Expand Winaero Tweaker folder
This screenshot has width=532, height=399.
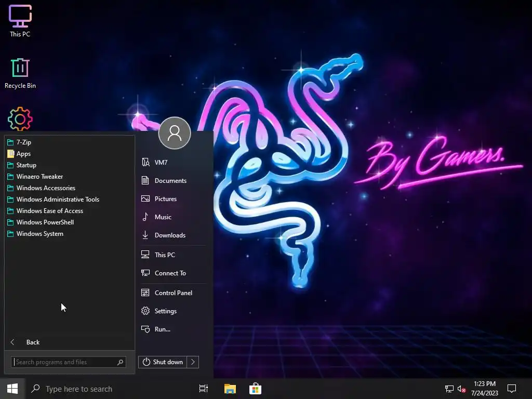click(x=70, y=177)
